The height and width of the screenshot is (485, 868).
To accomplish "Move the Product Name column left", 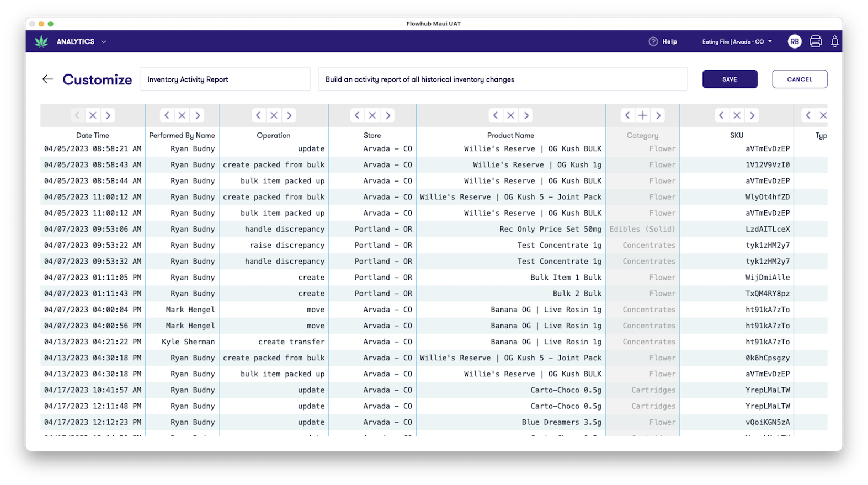I will 496,115.
